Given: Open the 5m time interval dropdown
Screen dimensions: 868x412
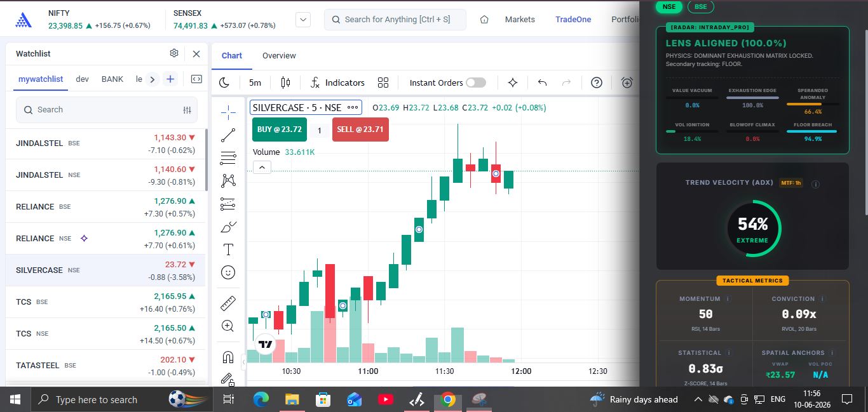Looking at the screenshot, I should pyautogui.click(x=255, y=83).
